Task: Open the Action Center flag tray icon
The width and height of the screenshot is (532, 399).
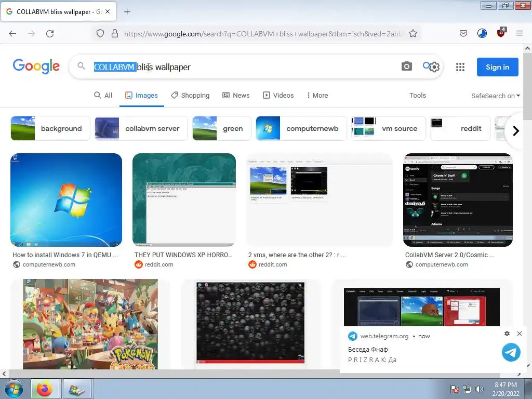Action: click(455, 390)
